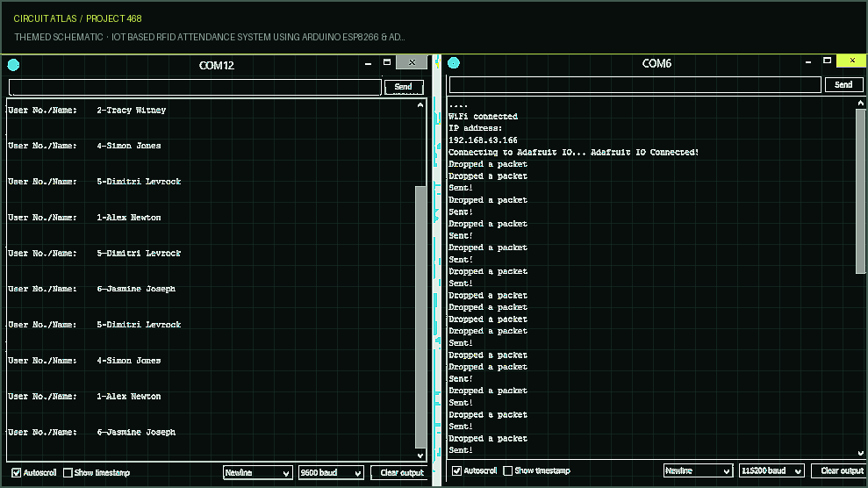Click the 'IP address:' label in COM6

point(475,128)
